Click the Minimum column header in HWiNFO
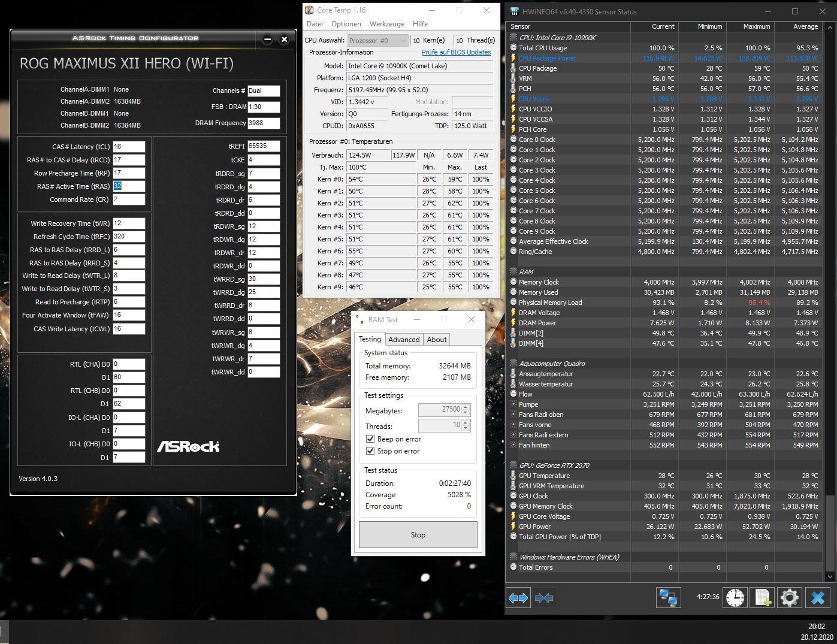Viewport: 837px width, 644px height. [702, 26]
